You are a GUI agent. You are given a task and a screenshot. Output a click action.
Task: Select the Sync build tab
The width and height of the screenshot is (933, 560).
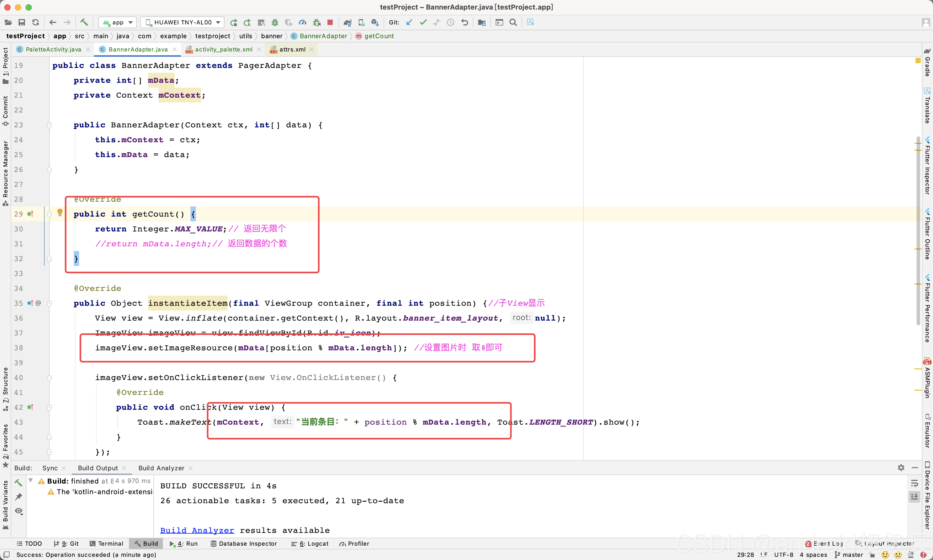click(x=50, y=468)
